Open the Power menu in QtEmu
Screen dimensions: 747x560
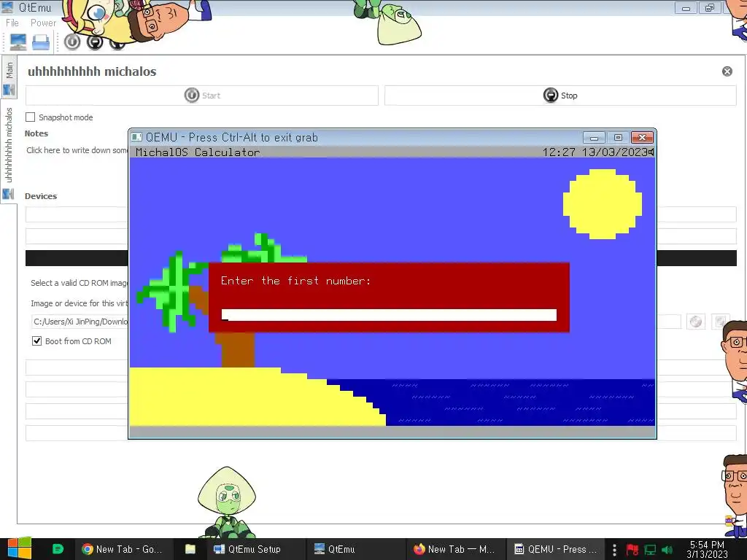(43, 23)
